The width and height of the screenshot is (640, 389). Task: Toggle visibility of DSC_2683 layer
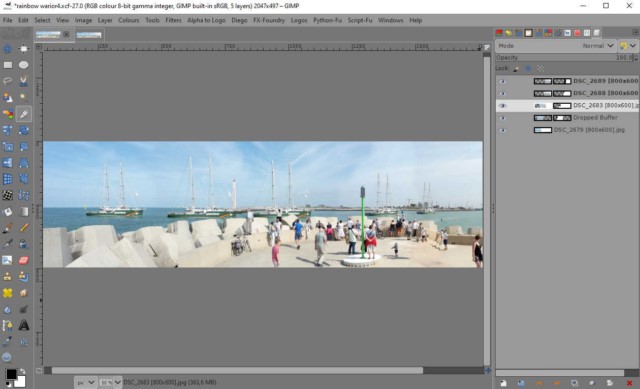[502, 106]
